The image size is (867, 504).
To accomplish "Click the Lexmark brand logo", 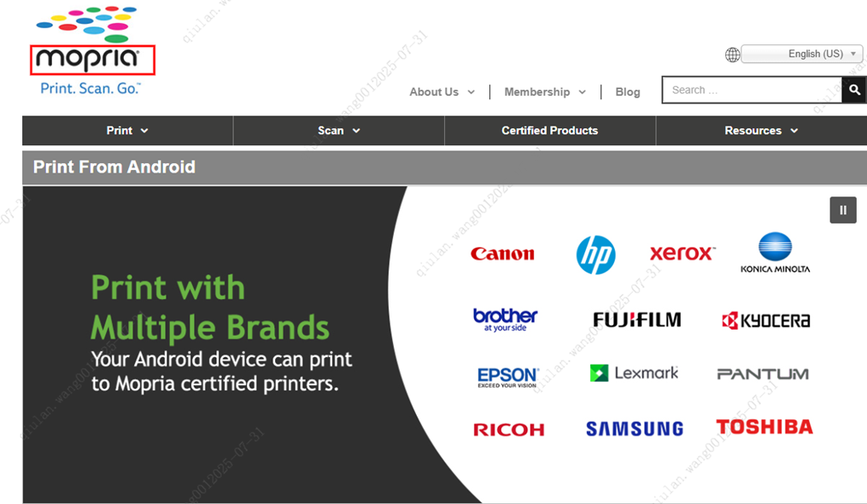I will click(x=634, y=373).
